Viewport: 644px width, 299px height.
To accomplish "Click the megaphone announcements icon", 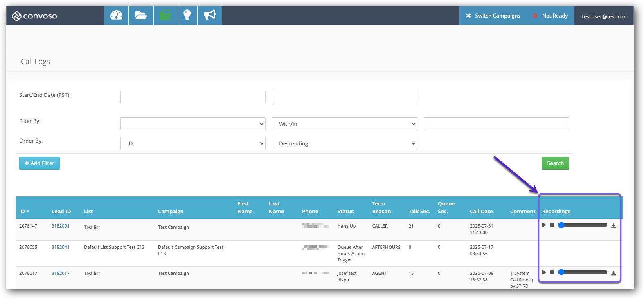I will point(209,16).
